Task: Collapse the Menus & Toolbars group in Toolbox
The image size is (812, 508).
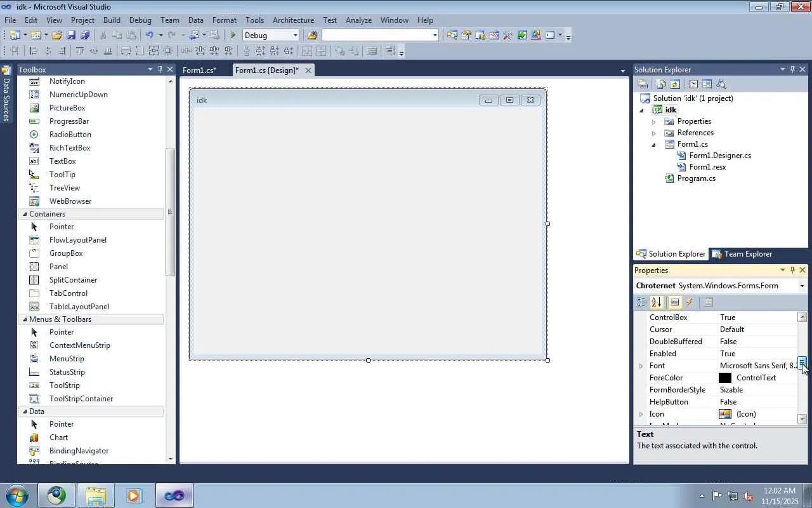Action: tap(25, 319)
